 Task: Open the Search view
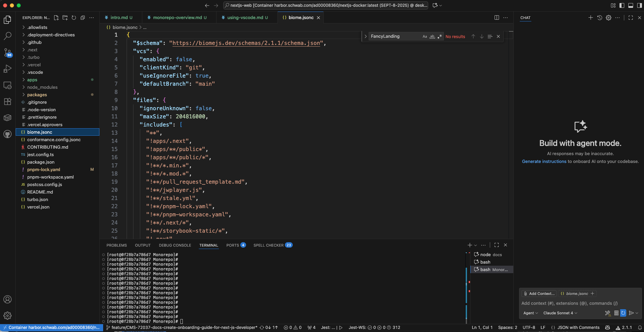click(7, 36)
